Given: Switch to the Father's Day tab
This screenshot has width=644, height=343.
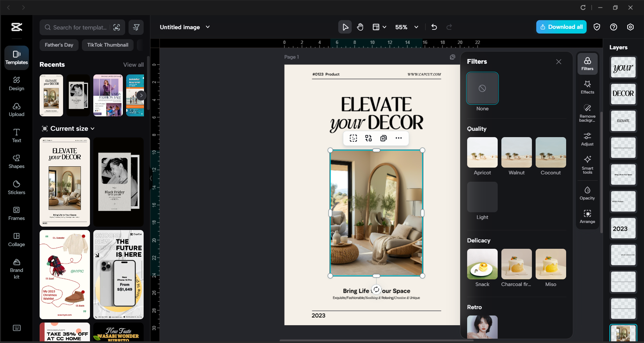Looking at the screenshot, I should tap(59, 45).
